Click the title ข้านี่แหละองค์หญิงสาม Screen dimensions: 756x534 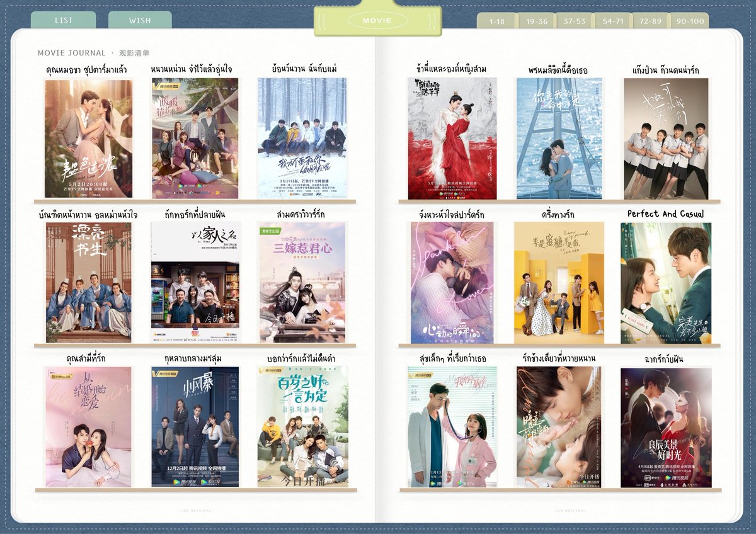pyautogui.click(x=451, y=69)
